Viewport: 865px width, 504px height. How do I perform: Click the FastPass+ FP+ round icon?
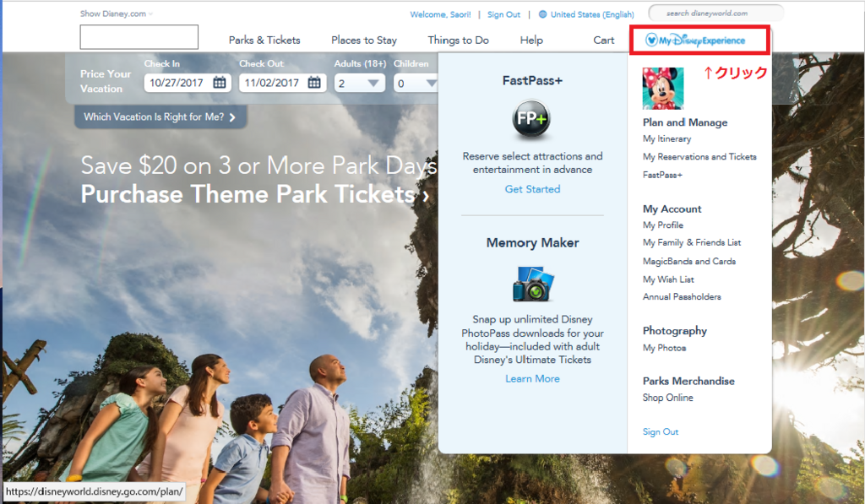(x=530, y=118)
